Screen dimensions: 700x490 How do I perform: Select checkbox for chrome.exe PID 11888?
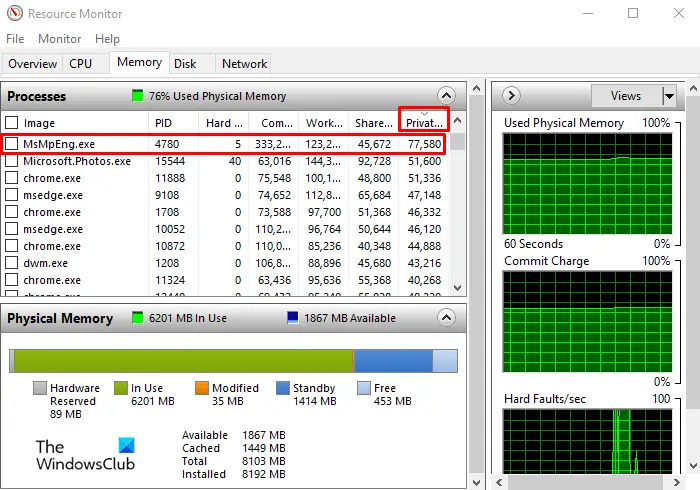coord(12,178)
